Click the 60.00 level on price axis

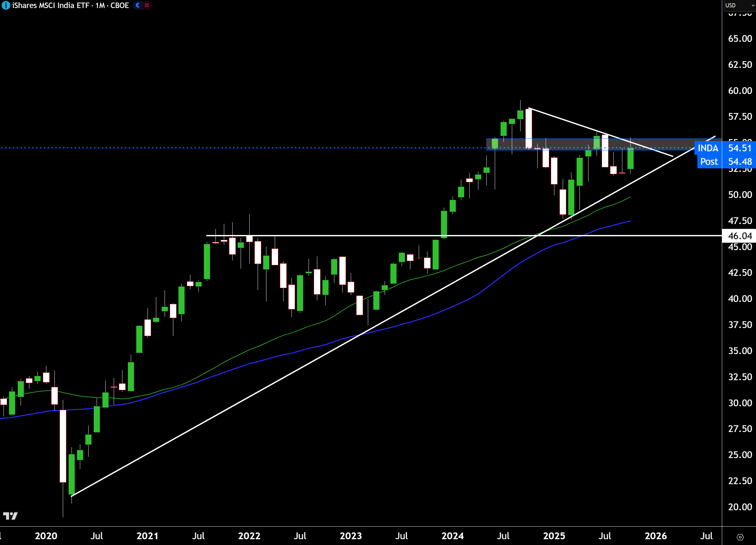coord(740,90)
